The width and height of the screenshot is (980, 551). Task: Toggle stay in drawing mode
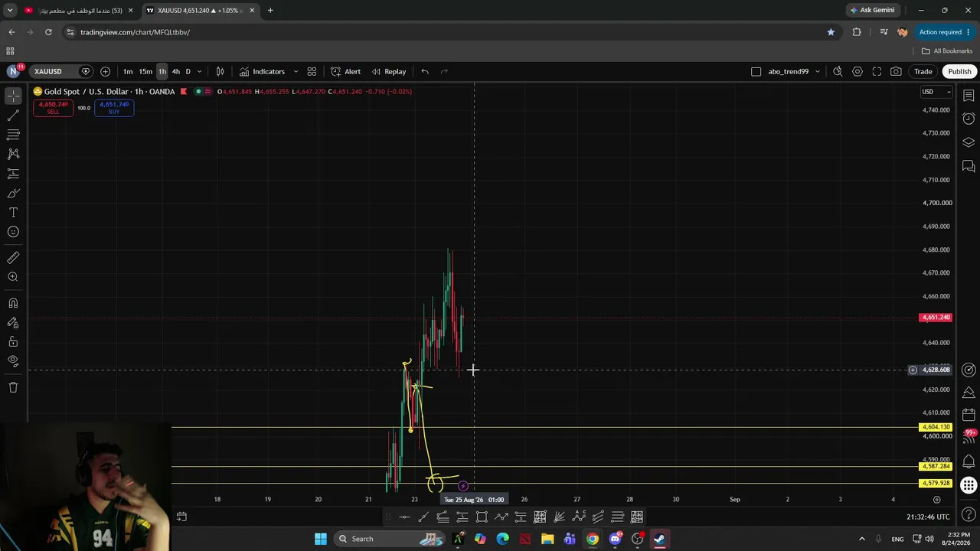tap(13, 323)
